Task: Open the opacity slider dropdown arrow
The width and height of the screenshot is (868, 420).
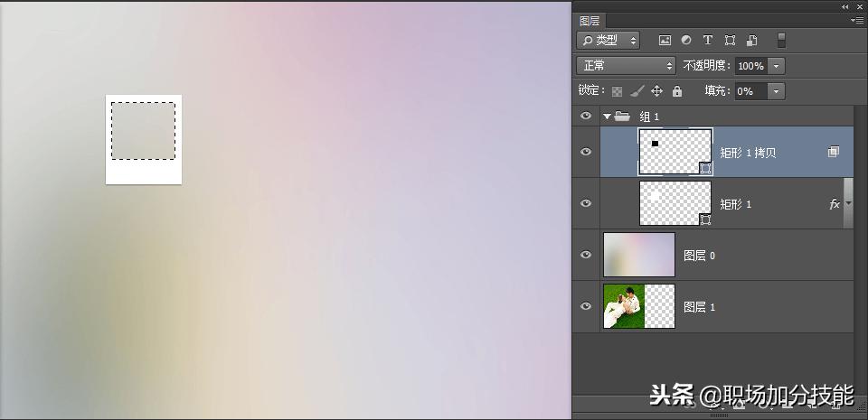Action: tap(776, 66)
